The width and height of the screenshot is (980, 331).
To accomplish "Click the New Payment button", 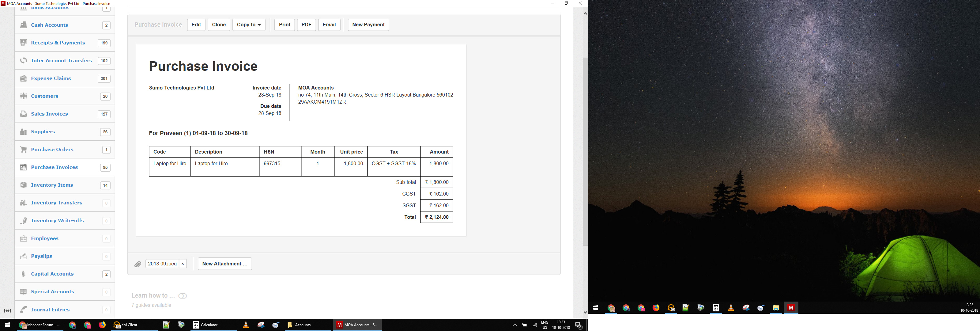I will click(368, 25).
